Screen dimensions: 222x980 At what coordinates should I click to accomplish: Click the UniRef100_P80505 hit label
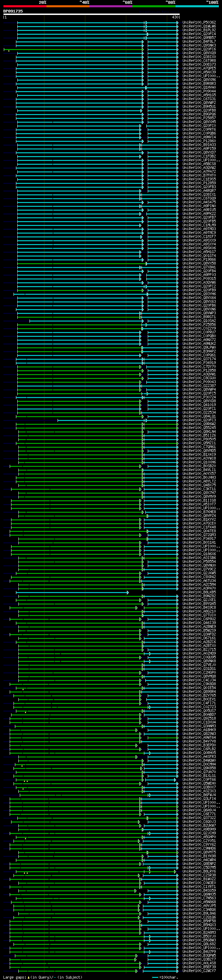click(x=199, y=439)
